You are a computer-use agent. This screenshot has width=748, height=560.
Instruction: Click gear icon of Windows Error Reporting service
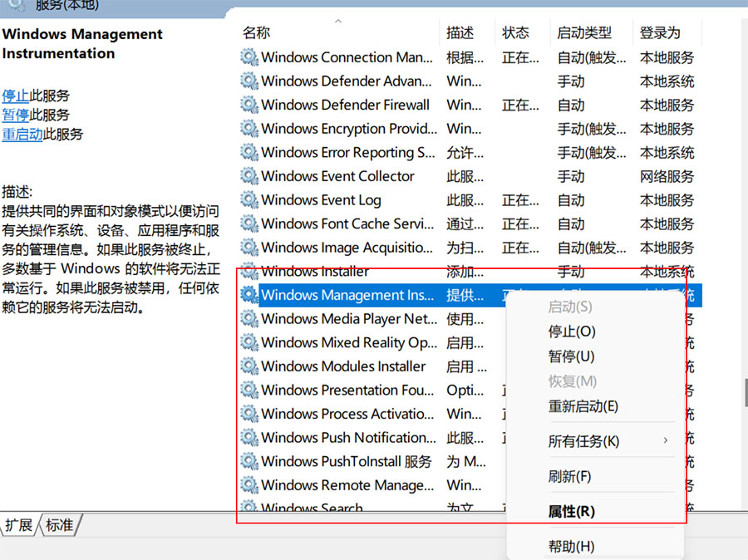[x=249, y=152]
